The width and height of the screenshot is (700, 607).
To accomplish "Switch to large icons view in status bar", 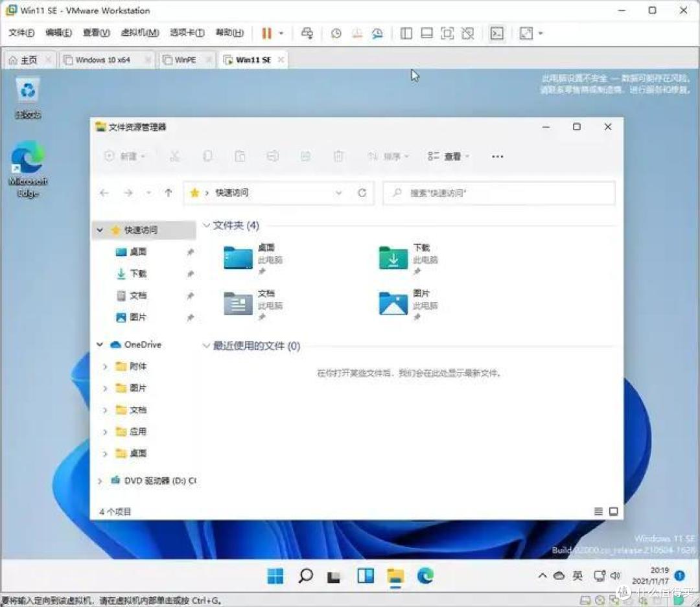I will 614,512.
